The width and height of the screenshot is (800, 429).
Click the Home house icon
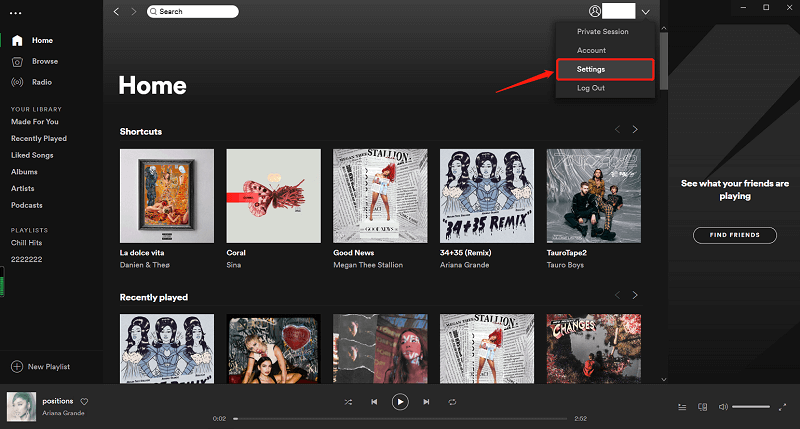[17, 41]
